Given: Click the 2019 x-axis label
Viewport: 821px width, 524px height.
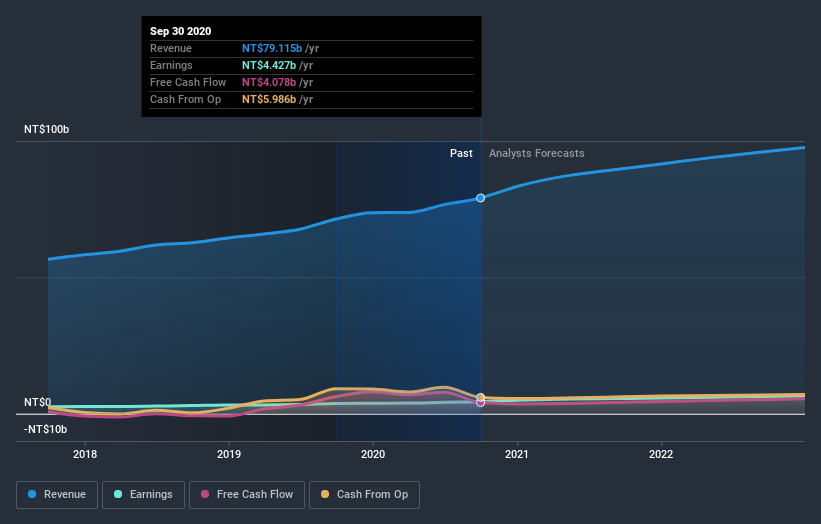Looking at the screenshot, I should (229, 454).
